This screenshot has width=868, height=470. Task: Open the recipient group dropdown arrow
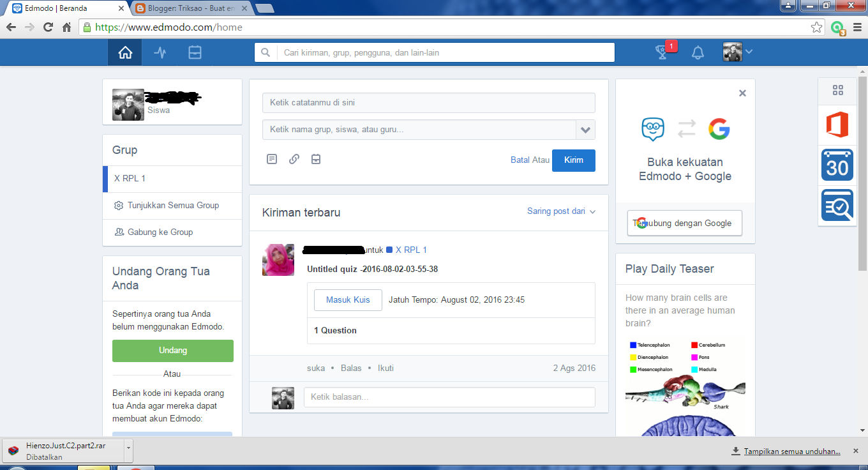(x=585, y=130)
